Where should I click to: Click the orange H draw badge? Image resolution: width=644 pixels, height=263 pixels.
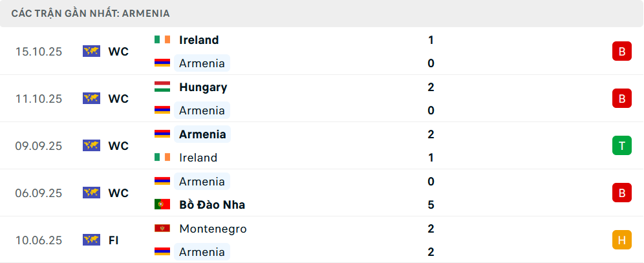(621, 240)
